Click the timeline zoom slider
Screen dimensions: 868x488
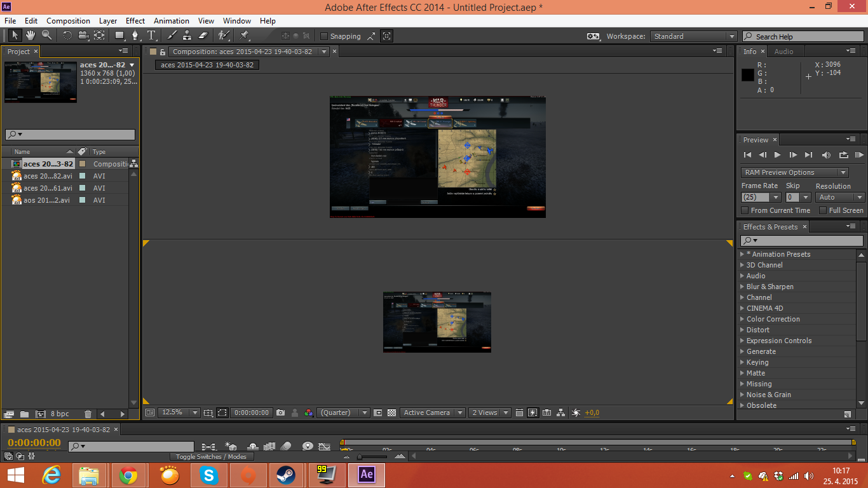click(360, 456)
